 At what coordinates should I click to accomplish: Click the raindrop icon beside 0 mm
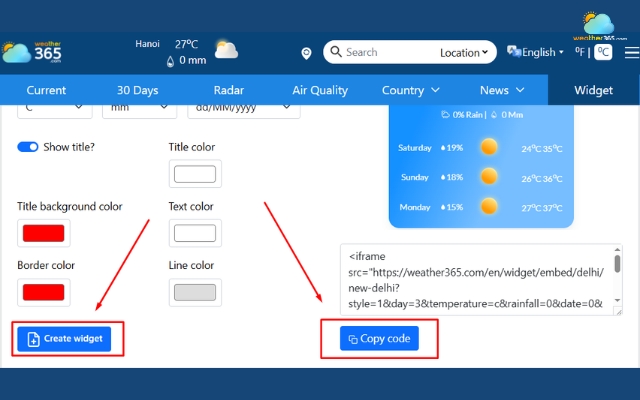click(170, 61)
